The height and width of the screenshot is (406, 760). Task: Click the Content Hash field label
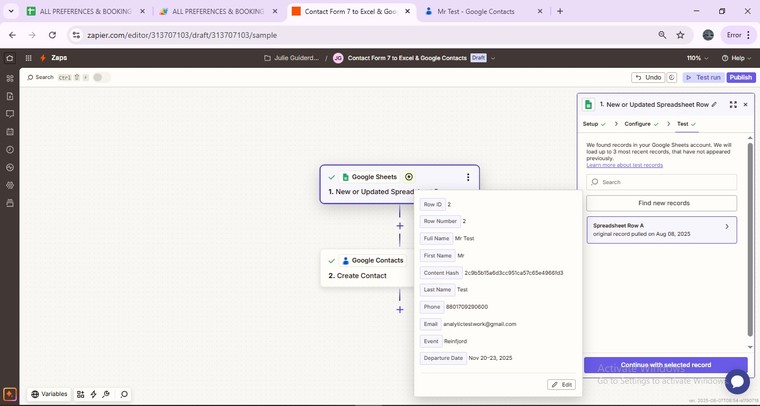point(441,273)
